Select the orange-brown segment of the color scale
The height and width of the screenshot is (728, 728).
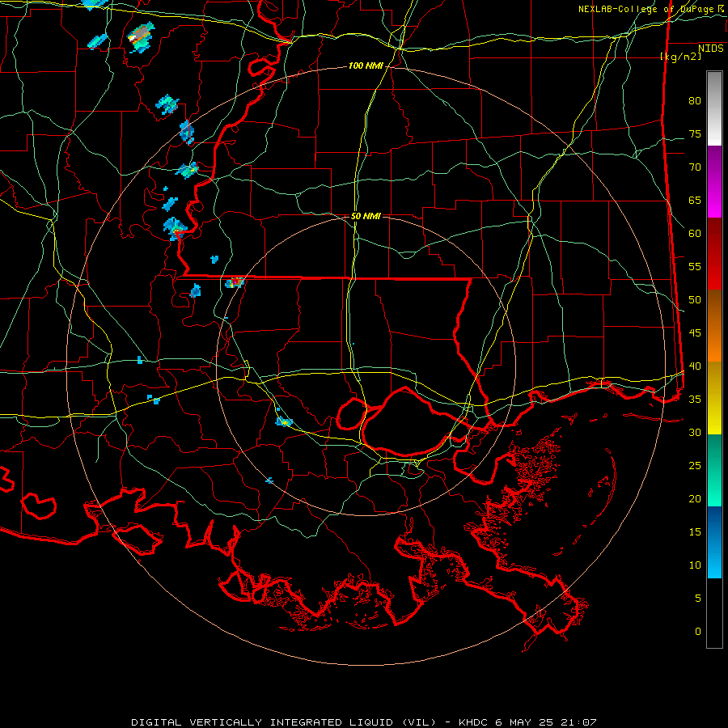[x=714, y=325]
